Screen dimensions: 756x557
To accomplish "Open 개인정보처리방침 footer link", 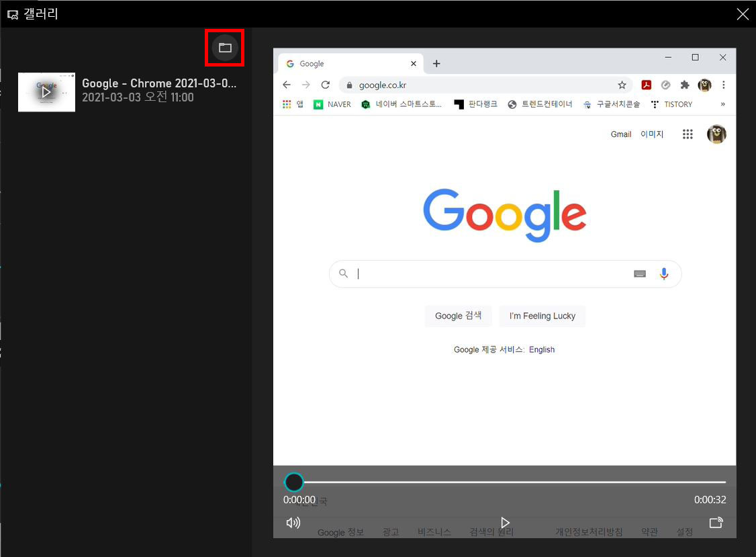I will click(589, 532).
